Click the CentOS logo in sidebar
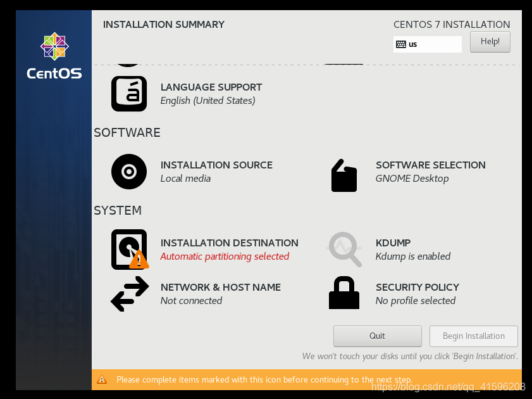 click(54, 56)
